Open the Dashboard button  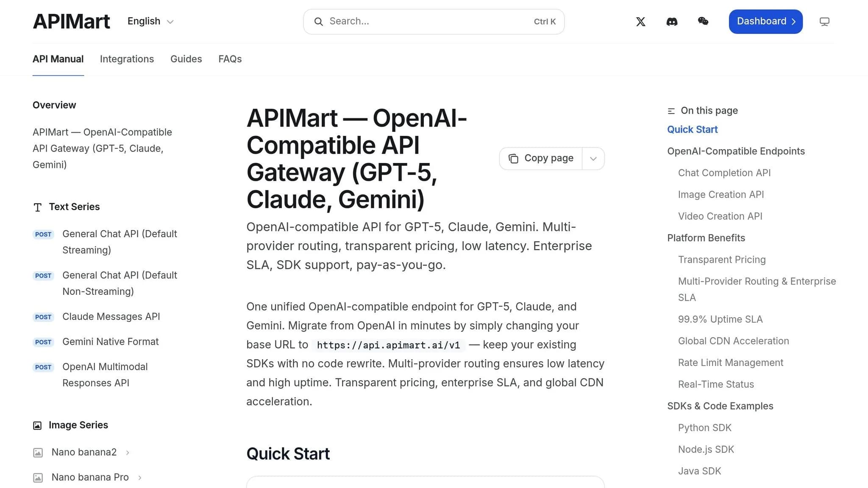tap(765, 22)
